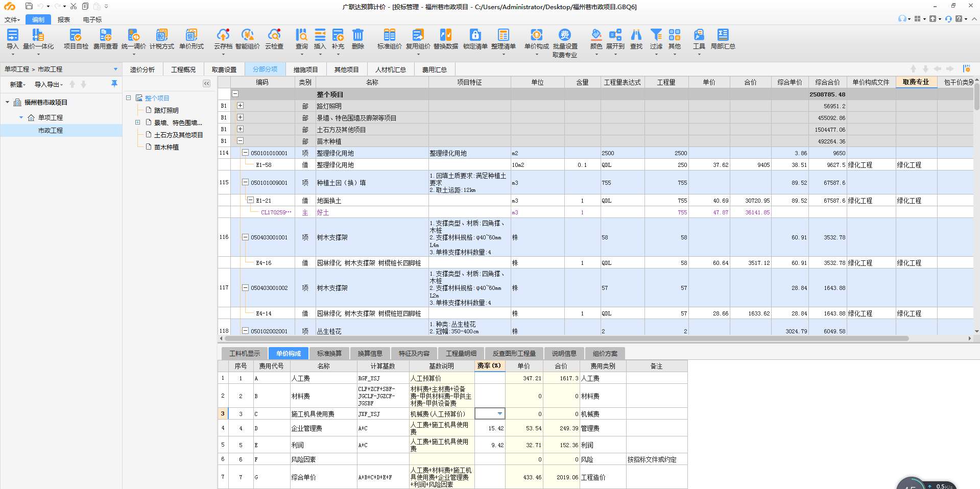Collapse item 050403001001 row
Image resolution: width=980 pixels, height=489 pixels.
coord(245,237)
